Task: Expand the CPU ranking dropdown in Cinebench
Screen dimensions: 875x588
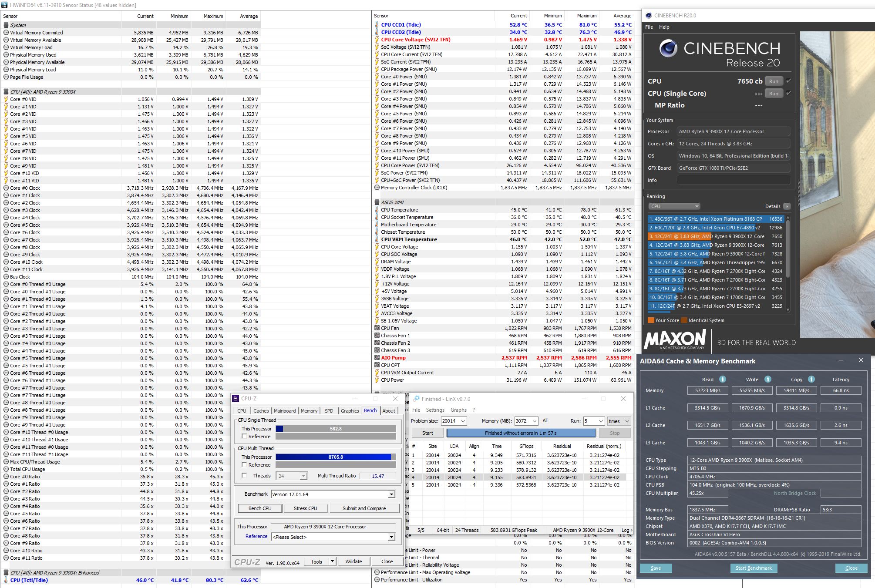Action: tap(674, 206)
